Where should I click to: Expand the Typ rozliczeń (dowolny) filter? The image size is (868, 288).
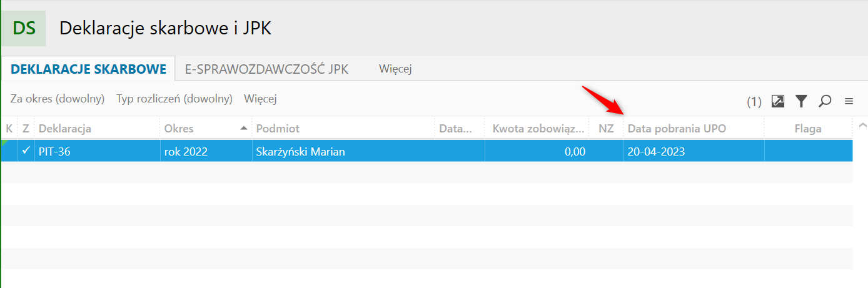point(174,99)
